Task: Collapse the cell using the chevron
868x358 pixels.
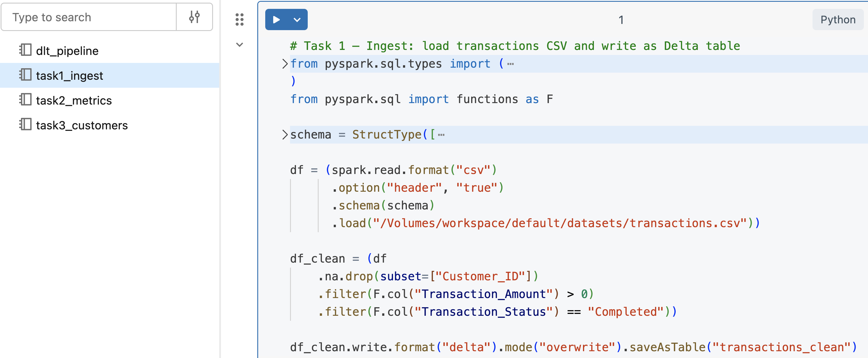Action: (x=239, y=44)
